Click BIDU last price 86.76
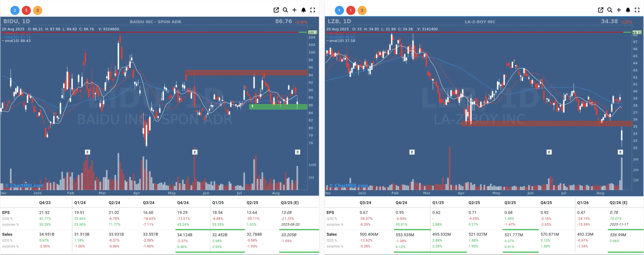The width and height of the screenshot is (644, 255). click(x=284, y=21)
